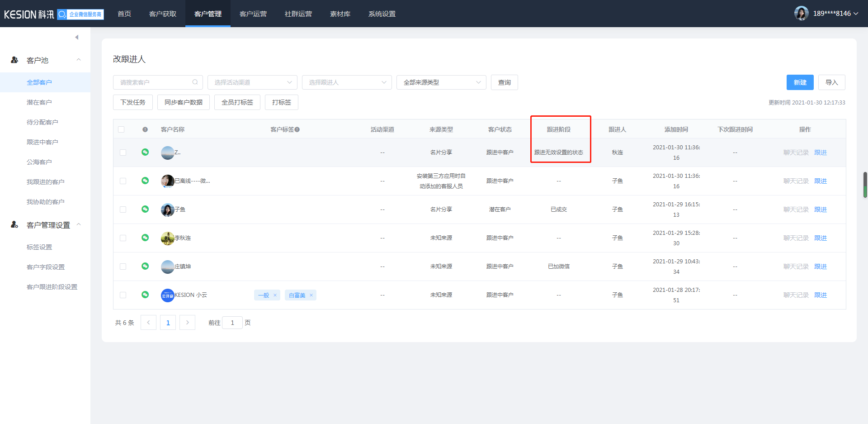Open the 全部来源类型 dropdown
868x424 pixels.
[441, 82]
